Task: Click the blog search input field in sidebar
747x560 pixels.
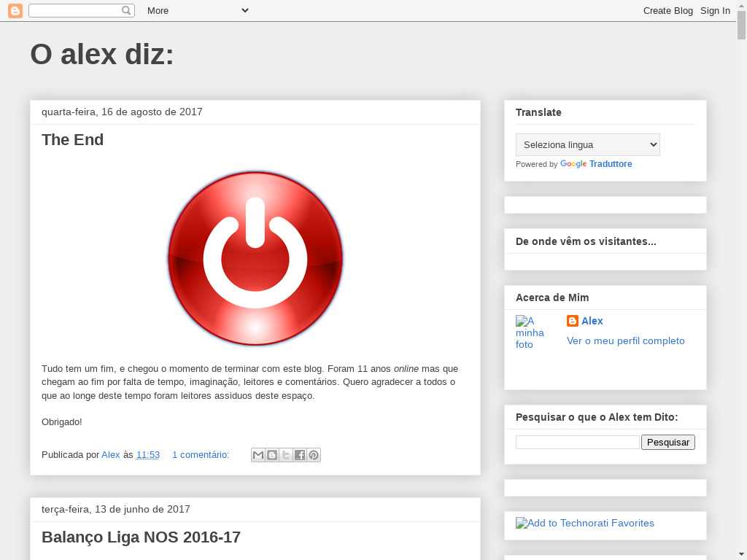Action: (577, 442)
